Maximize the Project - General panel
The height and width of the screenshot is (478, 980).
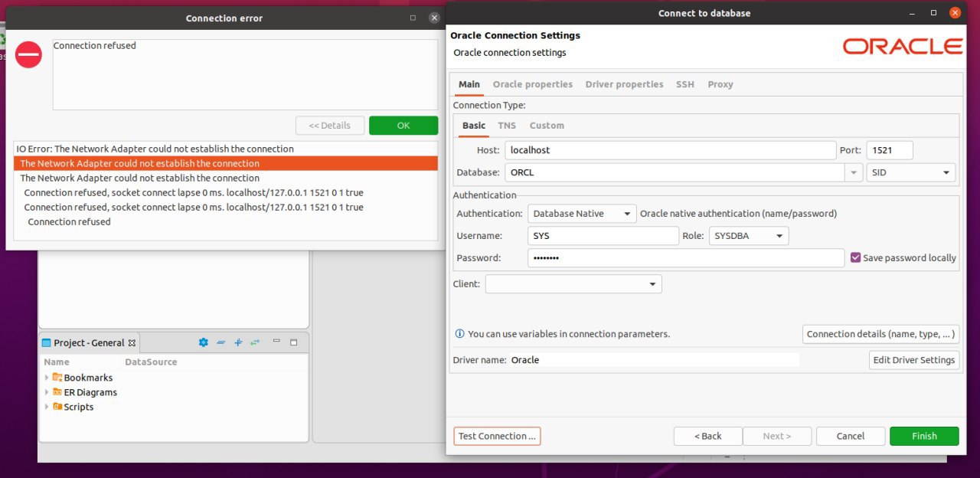pyautogui.click(x=293, y=342)
